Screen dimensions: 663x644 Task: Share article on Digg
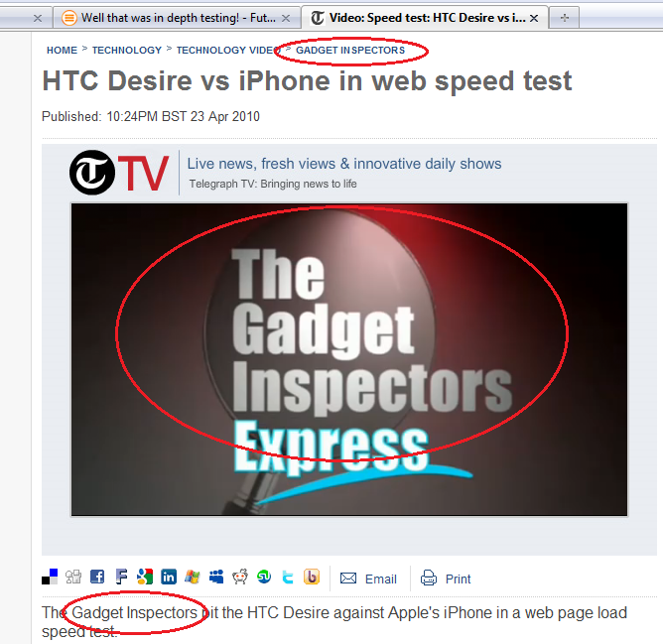(73, 577)
